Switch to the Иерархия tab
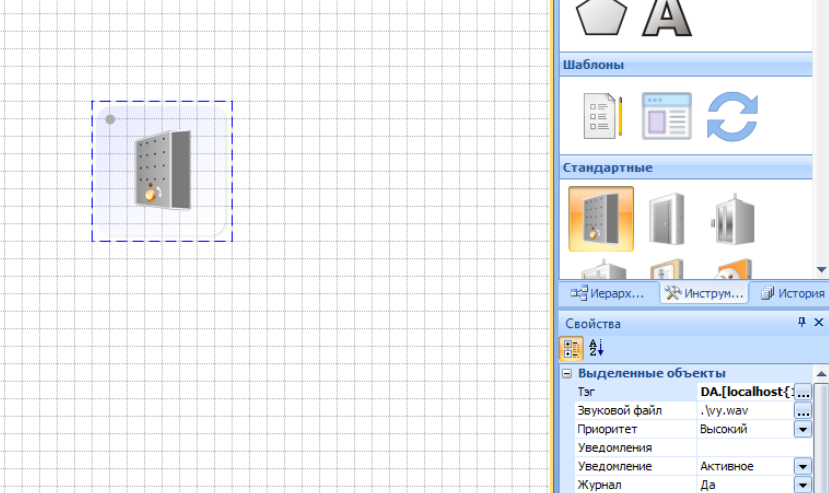829x493 pixels. (x=608, y=294)
